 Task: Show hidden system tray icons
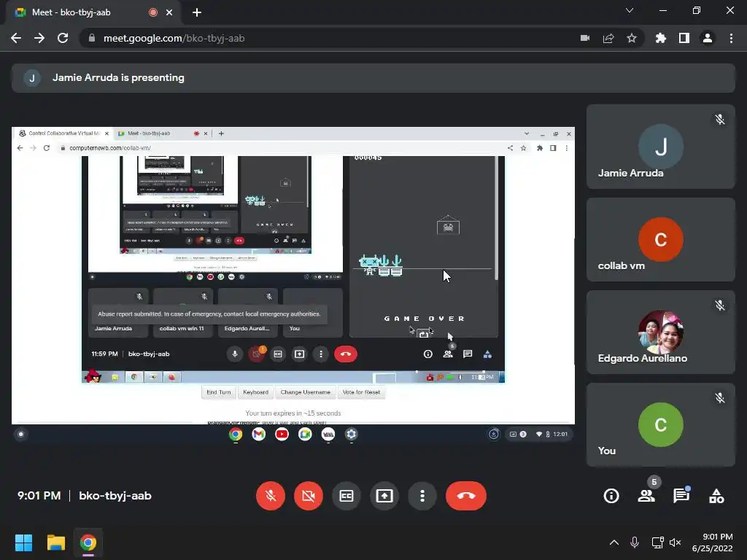[614, 542]
